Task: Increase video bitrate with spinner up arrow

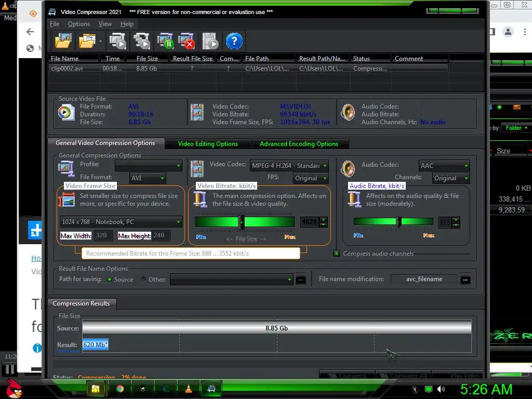Action: point(323,220)
